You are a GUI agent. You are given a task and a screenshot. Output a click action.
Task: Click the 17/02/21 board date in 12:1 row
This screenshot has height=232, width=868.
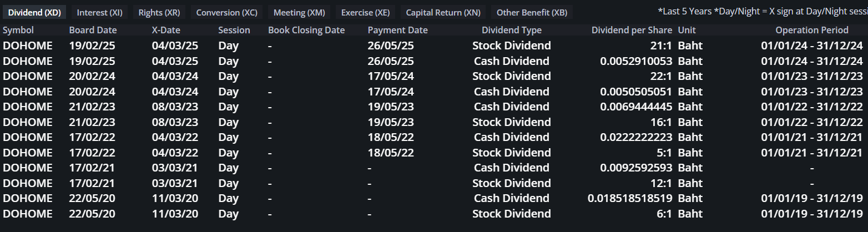[92, 183]
